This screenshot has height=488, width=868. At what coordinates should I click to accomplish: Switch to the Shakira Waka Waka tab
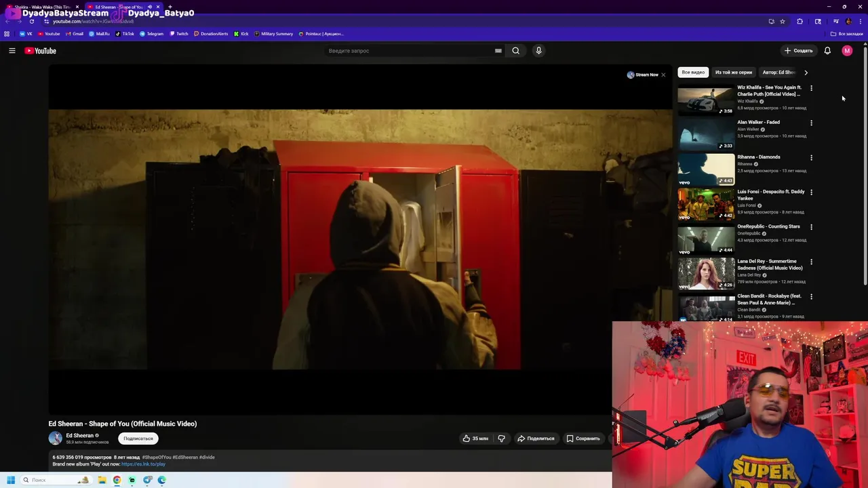pyautogui.click(x=42, y=7)
